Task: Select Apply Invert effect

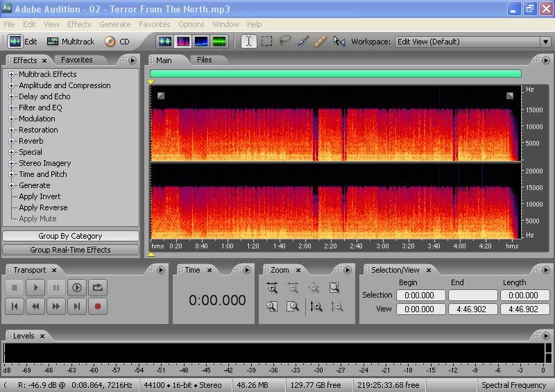Action: pyautogui.click(x=40, y=196)
